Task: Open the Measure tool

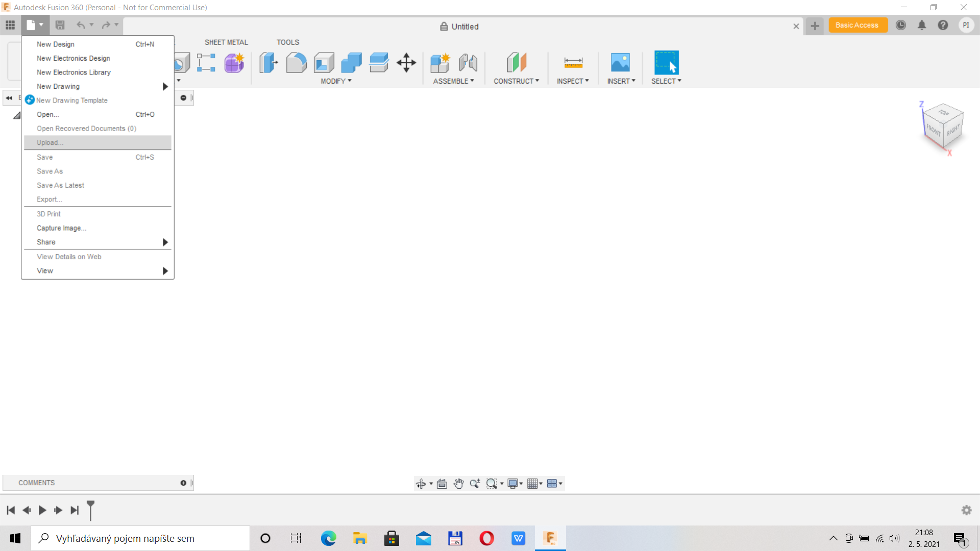Action: [x=573, y=63]
